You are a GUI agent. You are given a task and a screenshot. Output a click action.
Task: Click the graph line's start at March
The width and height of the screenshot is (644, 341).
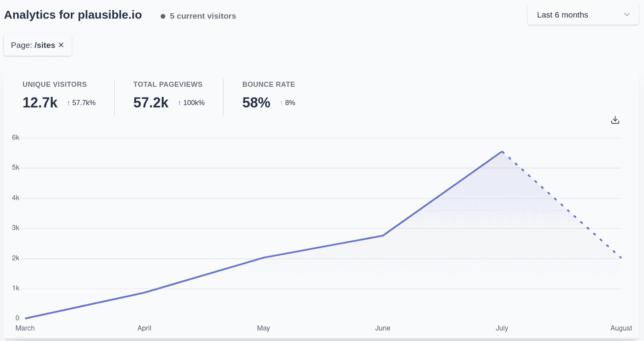point(25,318)
